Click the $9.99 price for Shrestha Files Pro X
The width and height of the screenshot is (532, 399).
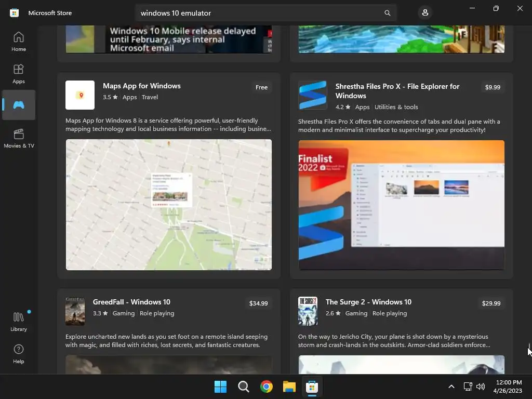point(493,87)
